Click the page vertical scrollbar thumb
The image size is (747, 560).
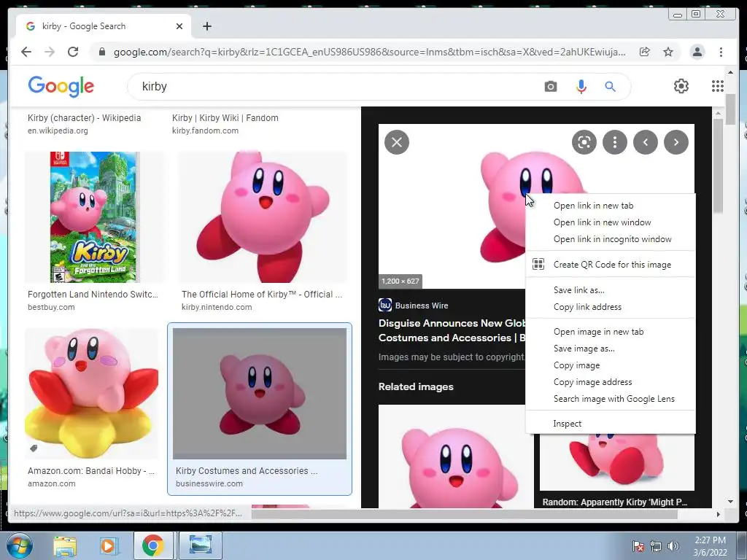[x=730, y=109]
